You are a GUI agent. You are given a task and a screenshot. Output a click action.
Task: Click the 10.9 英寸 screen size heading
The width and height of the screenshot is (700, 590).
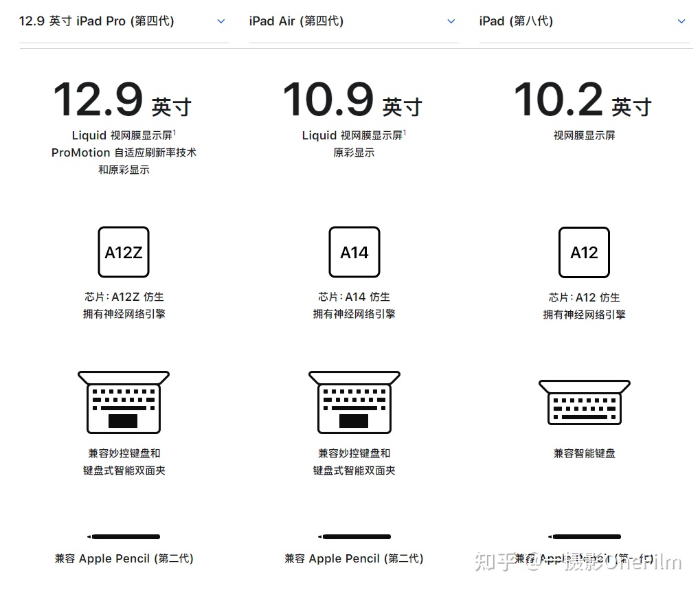(x=352, y=100)
